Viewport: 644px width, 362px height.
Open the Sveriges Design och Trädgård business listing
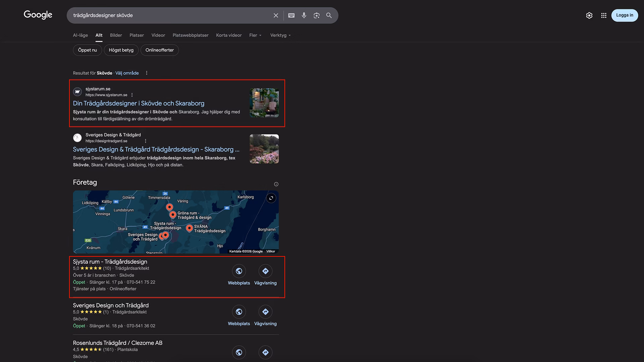[111, 305]
